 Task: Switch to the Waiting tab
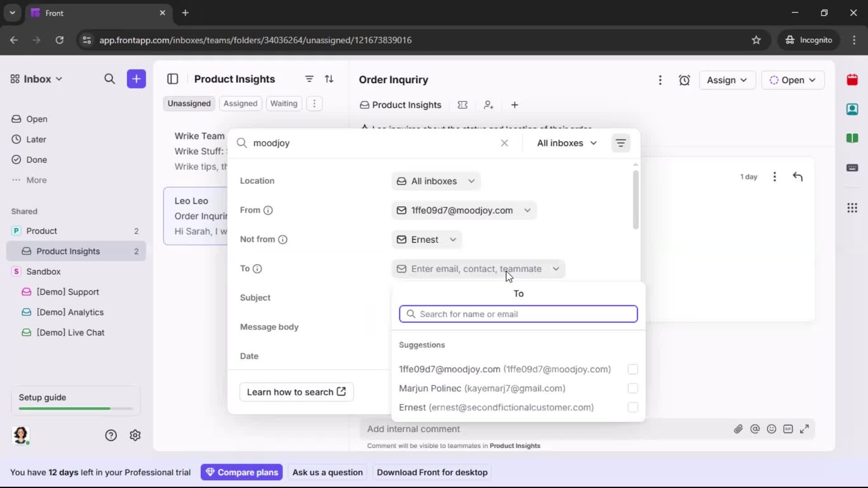283,103
